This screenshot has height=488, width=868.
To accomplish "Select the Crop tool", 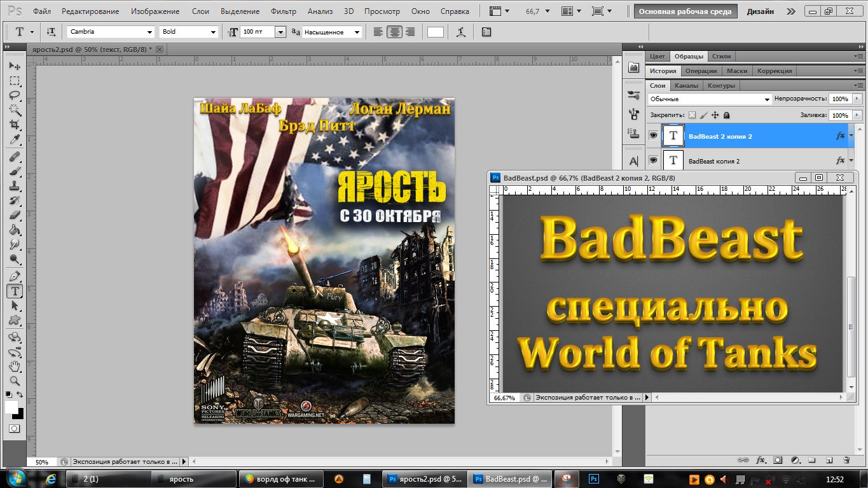I will (15, 125).
